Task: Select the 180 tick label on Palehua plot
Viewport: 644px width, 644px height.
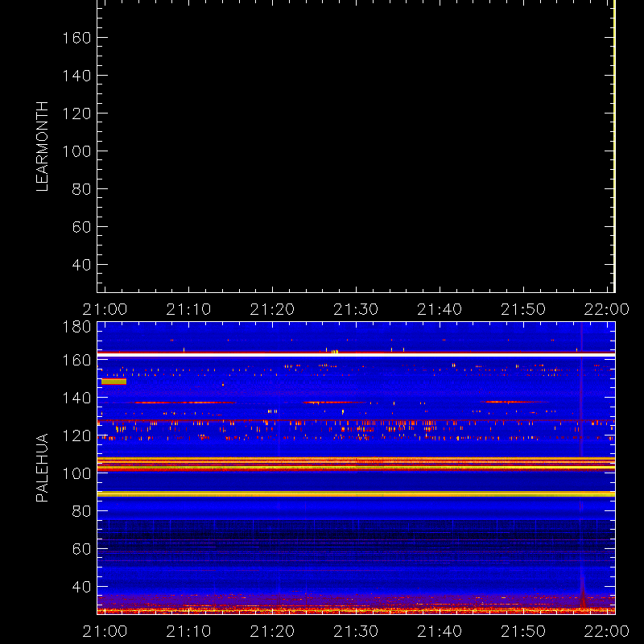Action: (x=76, y=327)
